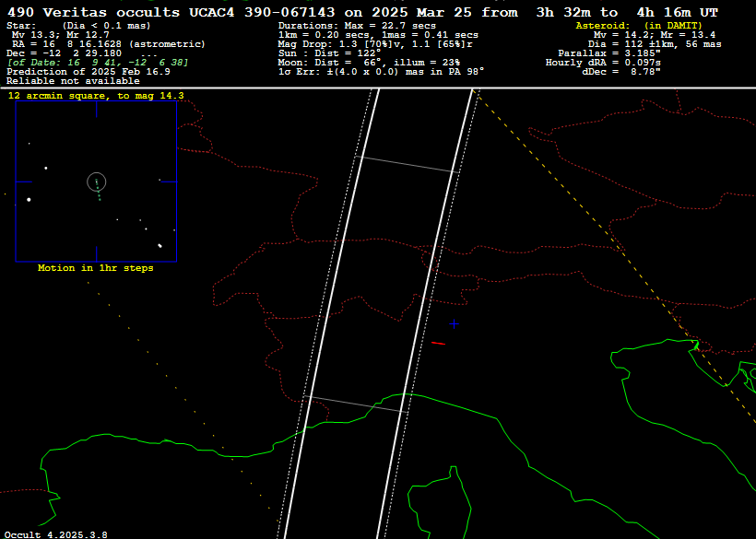Click the "Parallax = 3.185" value

[x=609, y=53]
